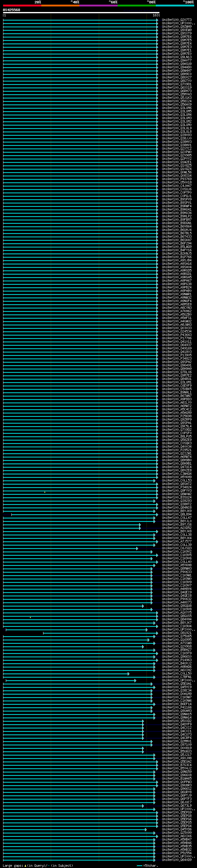Select the UniRef100_P90632 label
This screenshot has height=868, width=197.
177,599
